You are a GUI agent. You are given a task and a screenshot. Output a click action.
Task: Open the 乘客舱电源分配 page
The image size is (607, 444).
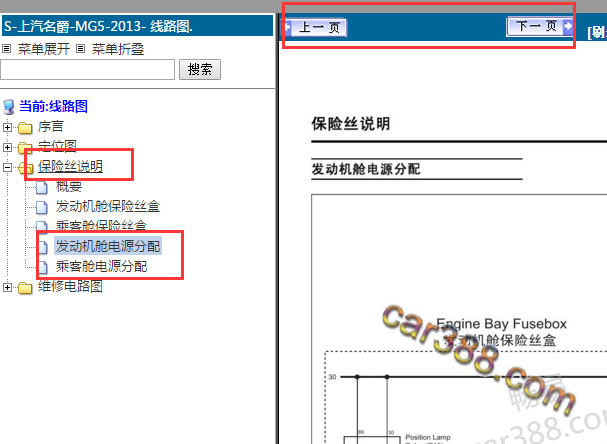[101, 266]
